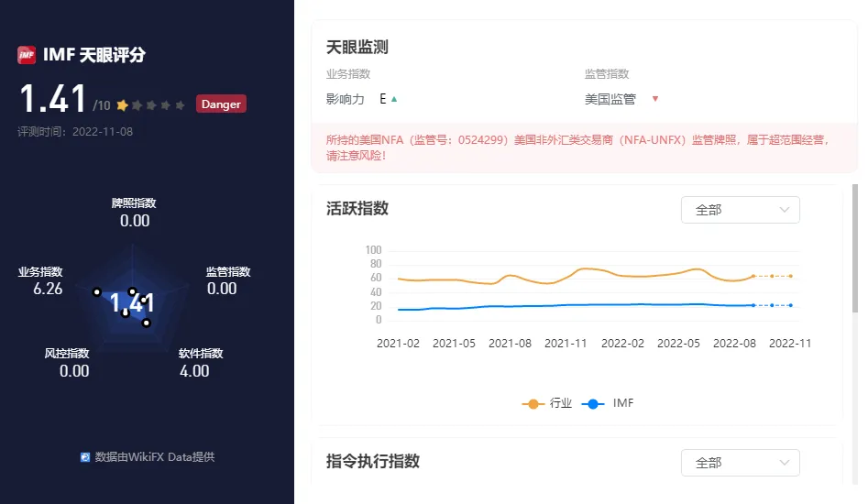Click the 业务指数 radar point marker
Screen dimensions: 868x504
[x=97, y=291]
